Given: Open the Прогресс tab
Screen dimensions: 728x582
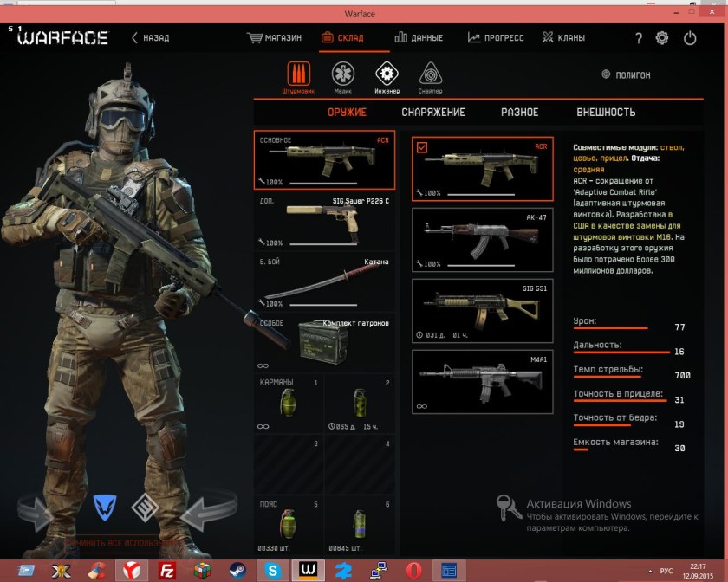Looking at the screenshot, I should click(x=496, y=37).
